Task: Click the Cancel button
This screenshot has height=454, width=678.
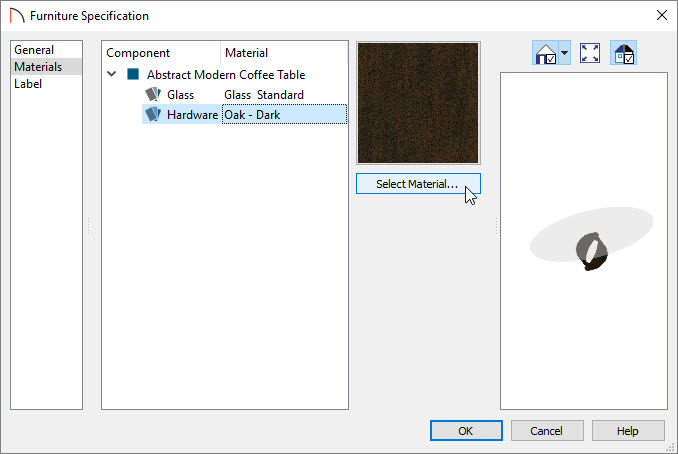Action: (x=547, y=431)
